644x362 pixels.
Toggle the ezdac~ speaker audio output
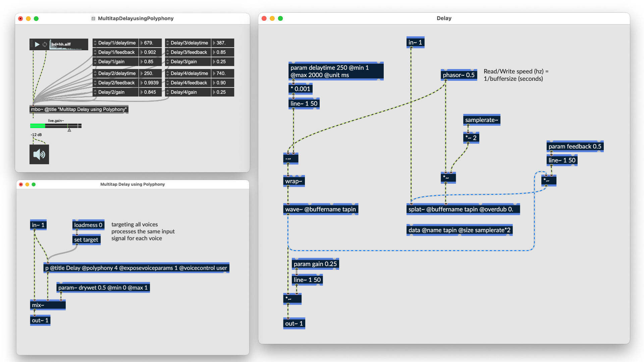39,154
